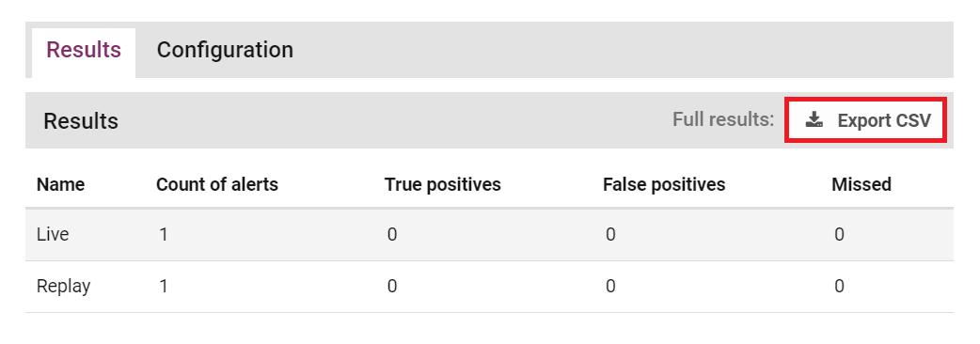980x344 pixels.
Task: Select the Results tab
Action: (x=84, y=50)
